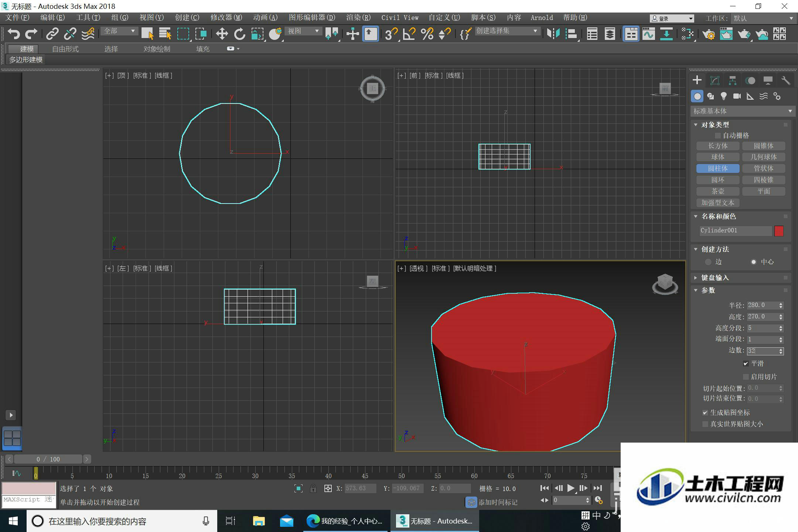
Task: Select the Link tool chain icon
Action: [52, 34]
